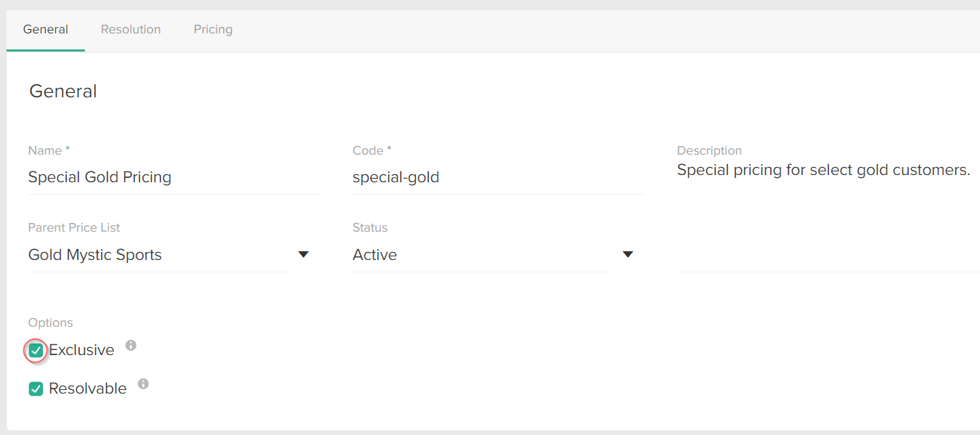Click the Exclusive info icon
Viewport: 980px width, 435px height.
coord(130,346)
